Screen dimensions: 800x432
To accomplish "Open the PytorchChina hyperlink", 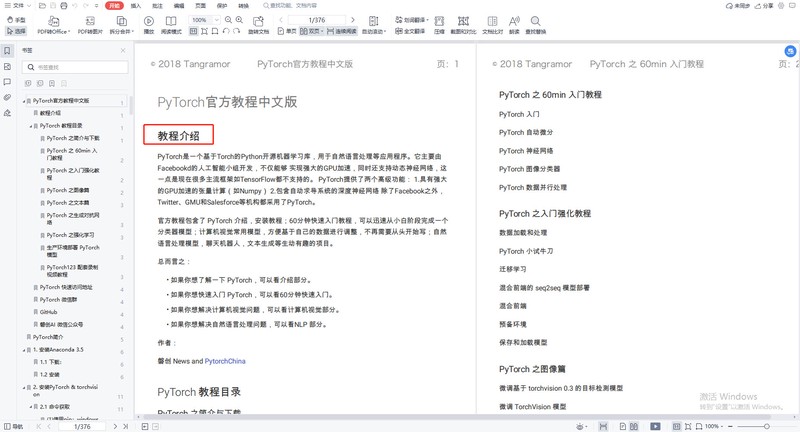I will tap(225, 361).
